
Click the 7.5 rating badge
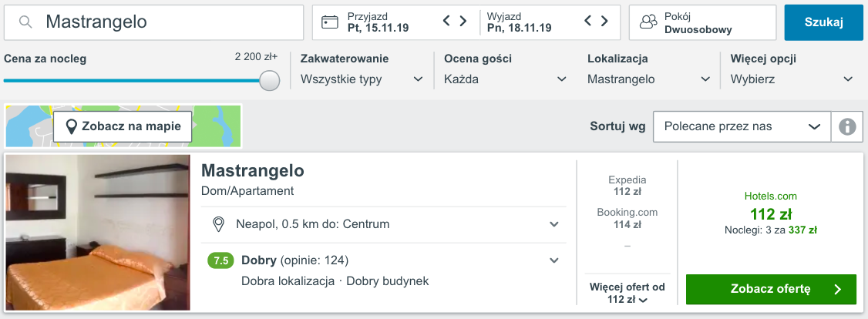tap(220, 260)
